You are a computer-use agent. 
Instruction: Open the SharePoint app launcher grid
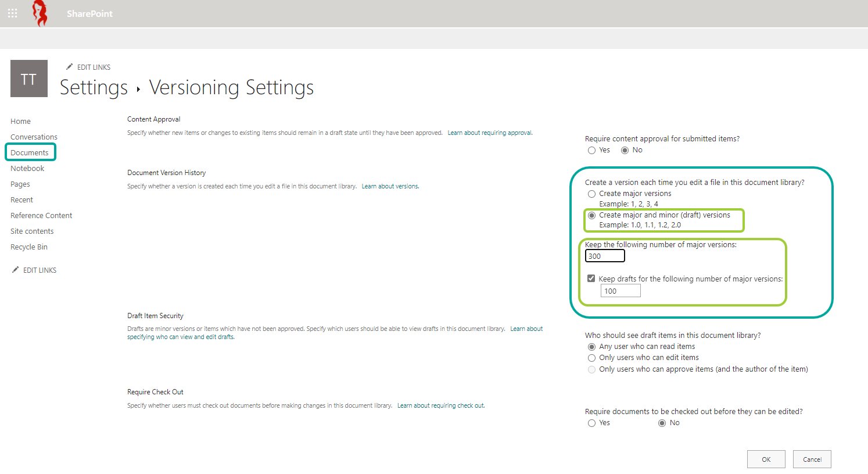point(12,13)
